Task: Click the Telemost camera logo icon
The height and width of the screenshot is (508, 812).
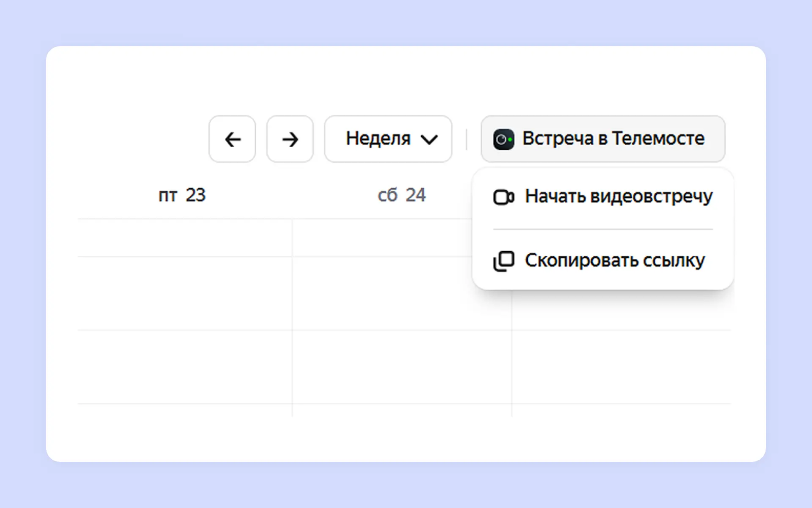Action: [x=503, y=139]
